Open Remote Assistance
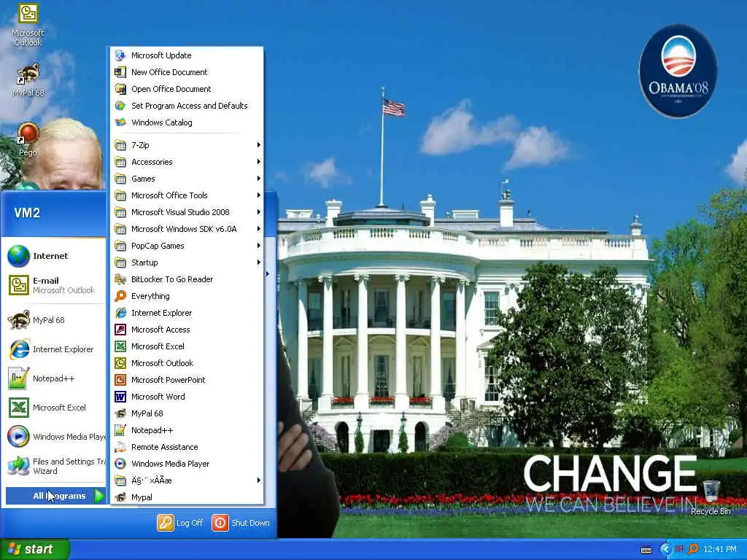 (187, 447)
